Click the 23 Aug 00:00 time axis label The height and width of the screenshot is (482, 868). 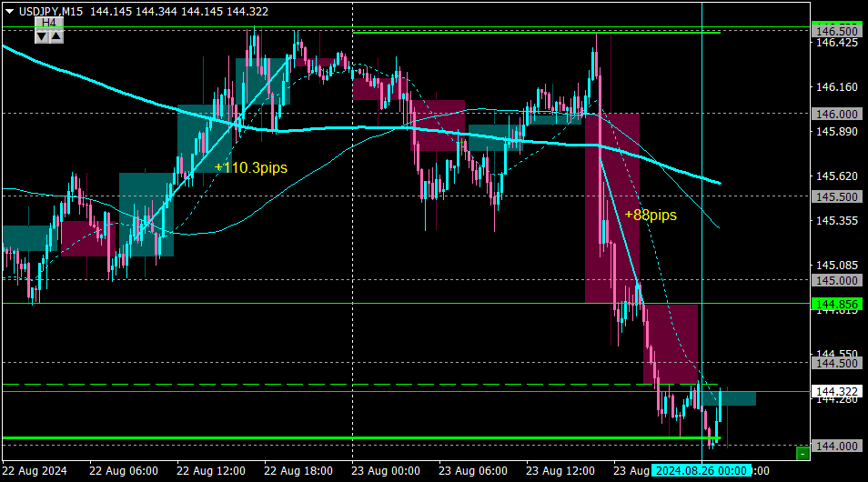[385, 471]
